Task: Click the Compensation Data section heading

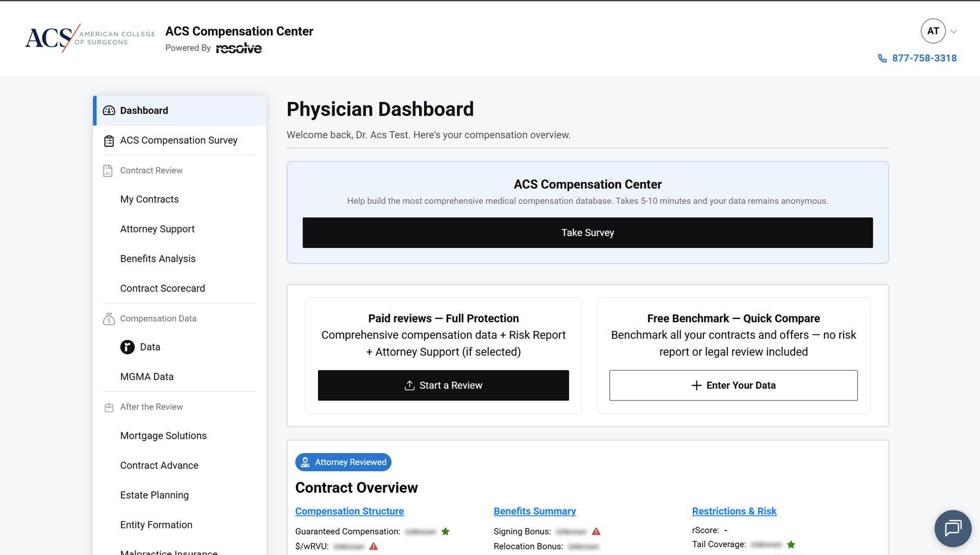Action: click(158, 318)
